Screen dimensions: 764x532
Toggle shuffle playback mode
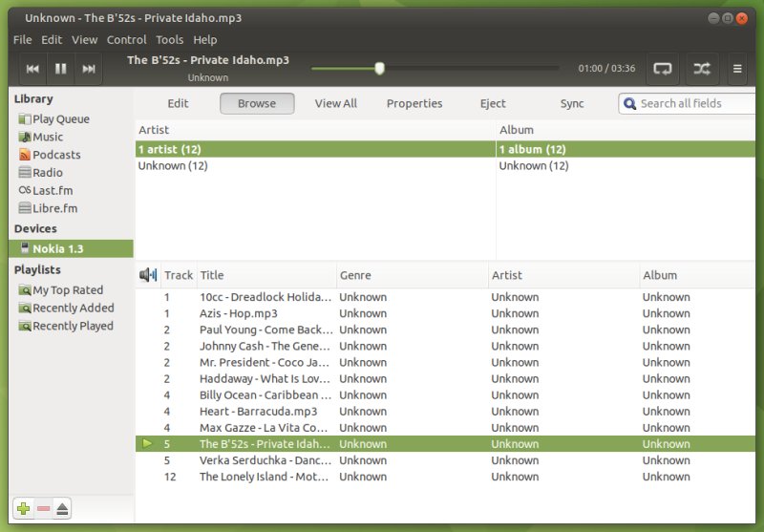[x=701, y=69]
